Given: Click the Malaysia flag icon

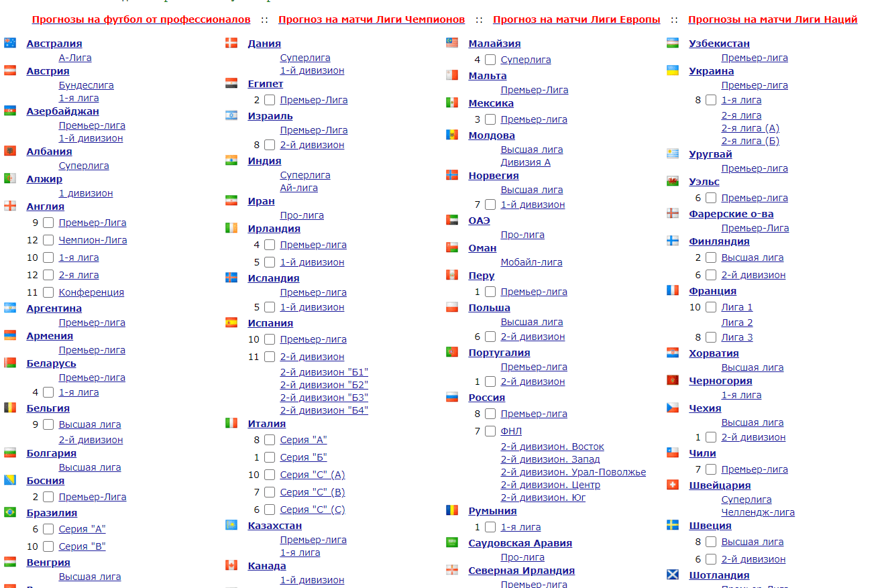Looking at the screenshot, I should (452, 43).
